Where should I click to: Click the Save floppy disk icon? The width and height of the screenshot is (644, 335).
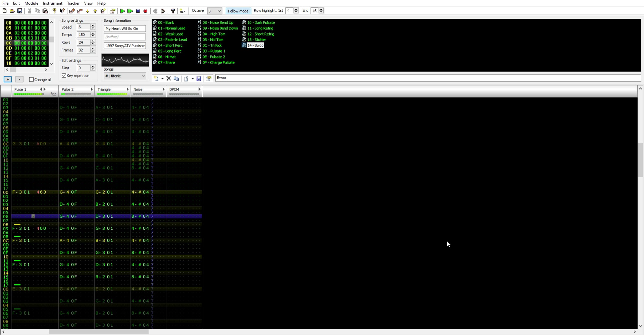tap(20, 11)
